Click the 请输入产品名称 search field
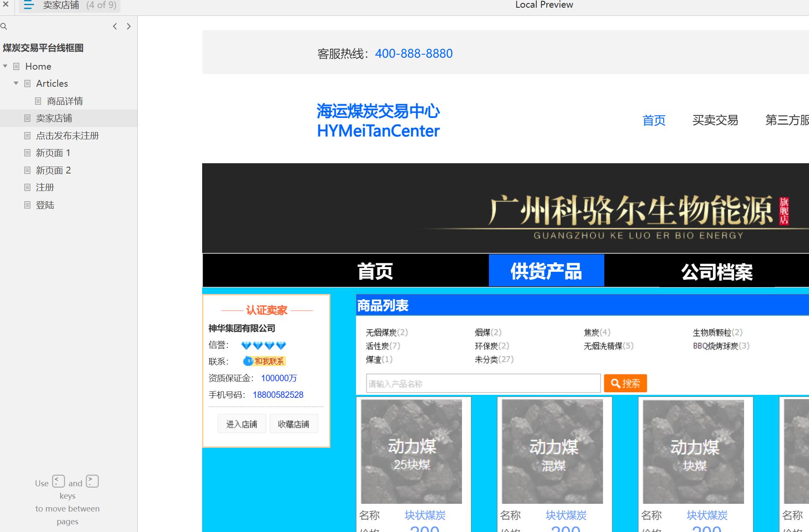Image resolution: width=809 pixels, height=532 pixels. click(x=483, y=383)
